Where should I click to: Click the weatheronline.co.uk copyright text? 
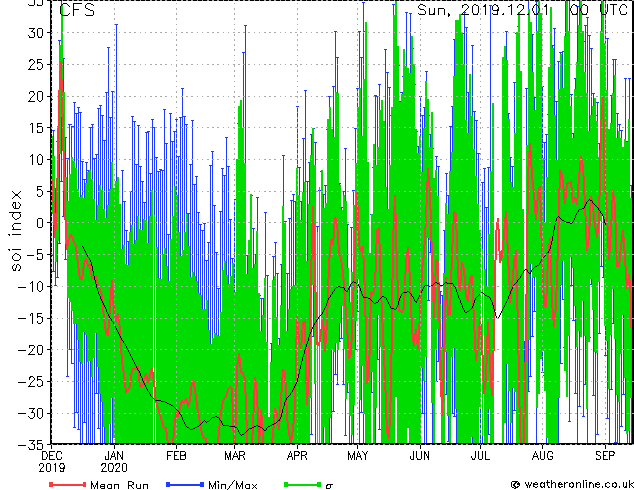(571, 484)
